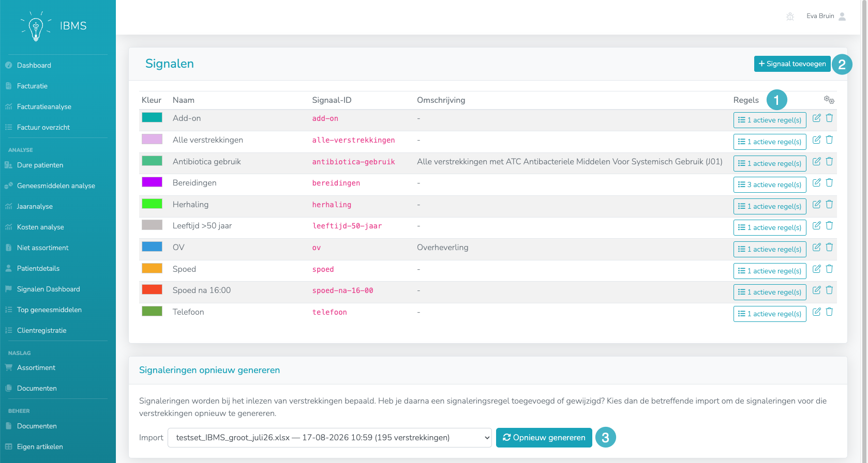Click the Overheverling description text

point(443,248)
